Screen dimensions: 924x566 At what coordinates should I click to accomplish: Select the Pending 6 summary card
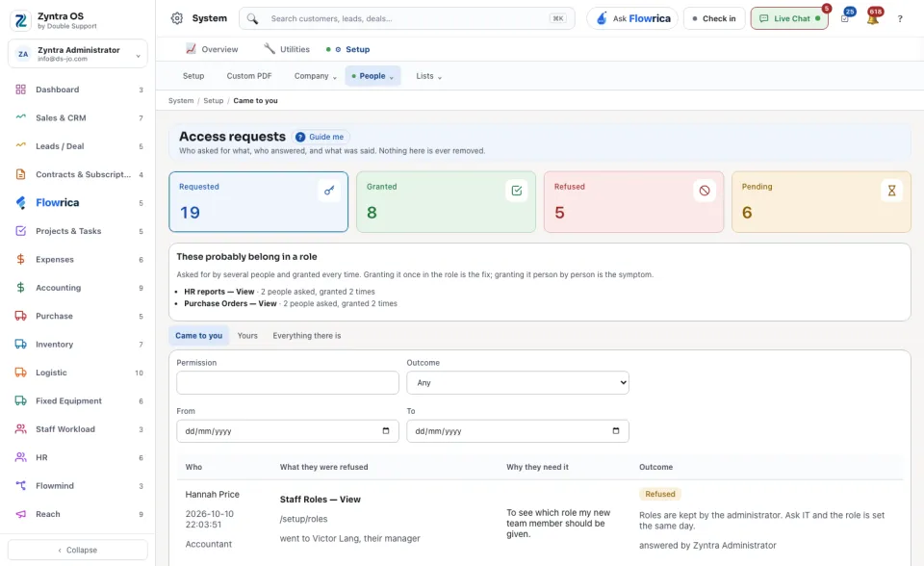pyautogui.click(x=821, y=201)
